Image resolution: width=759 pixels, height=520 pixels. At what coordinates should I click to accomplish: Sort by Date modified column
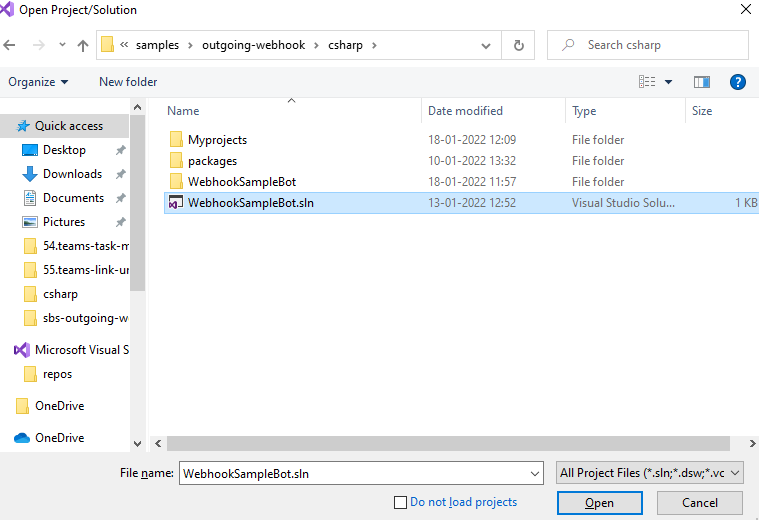(x=465, y=111)
